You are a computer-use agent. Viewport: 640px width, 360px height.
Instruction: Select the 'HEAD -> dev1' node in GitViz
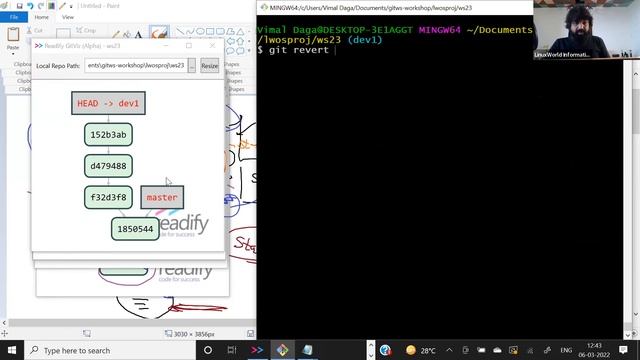(x=108, y=103)
